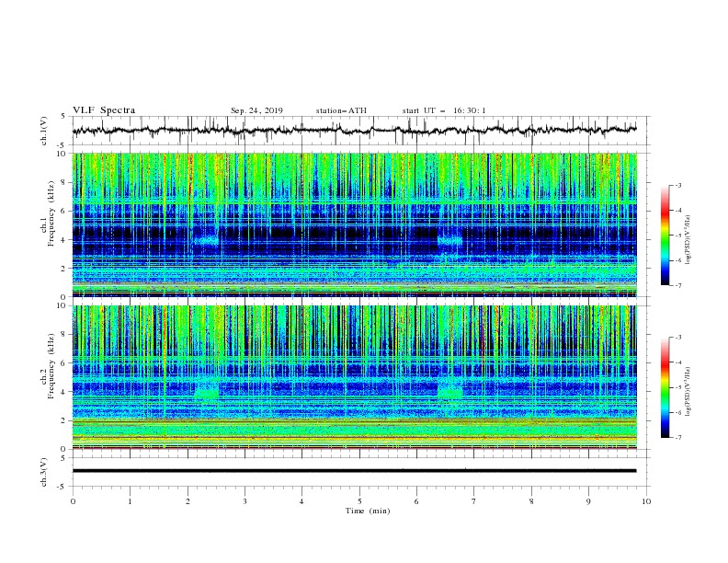Click the "4" frequency tick of ch.2 spectrogram
728x563 pixels.
(x=65, y=391)
